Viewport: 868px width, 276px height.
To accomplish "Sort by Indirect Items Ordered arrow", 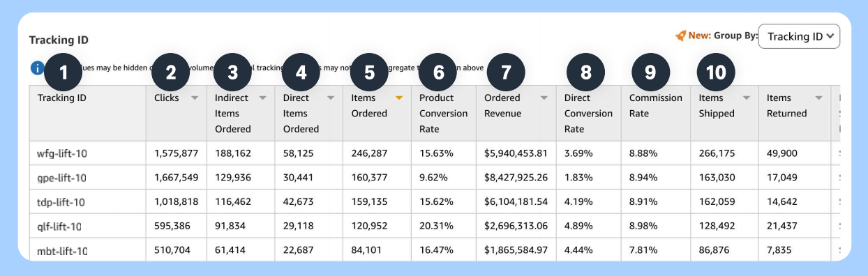I will pyautogui.click(x=262, y=98).
